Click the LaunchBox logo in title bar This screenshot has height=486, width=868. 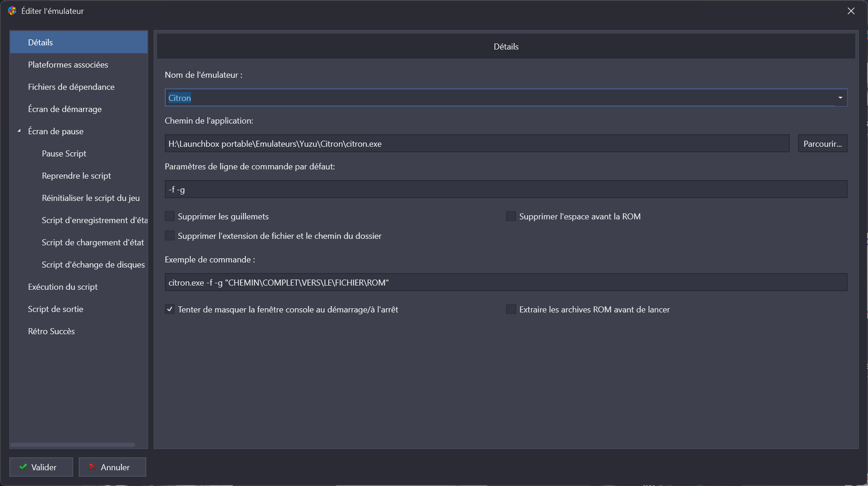(12, 11)
